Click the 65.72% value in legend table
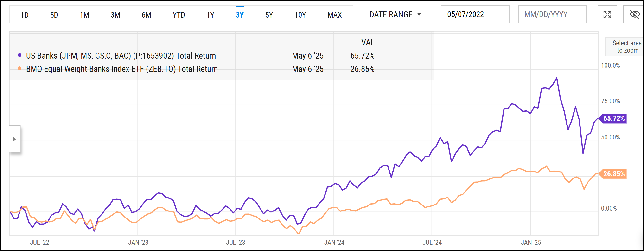Screen dimensions: 644x251 (x=362, y=56)
